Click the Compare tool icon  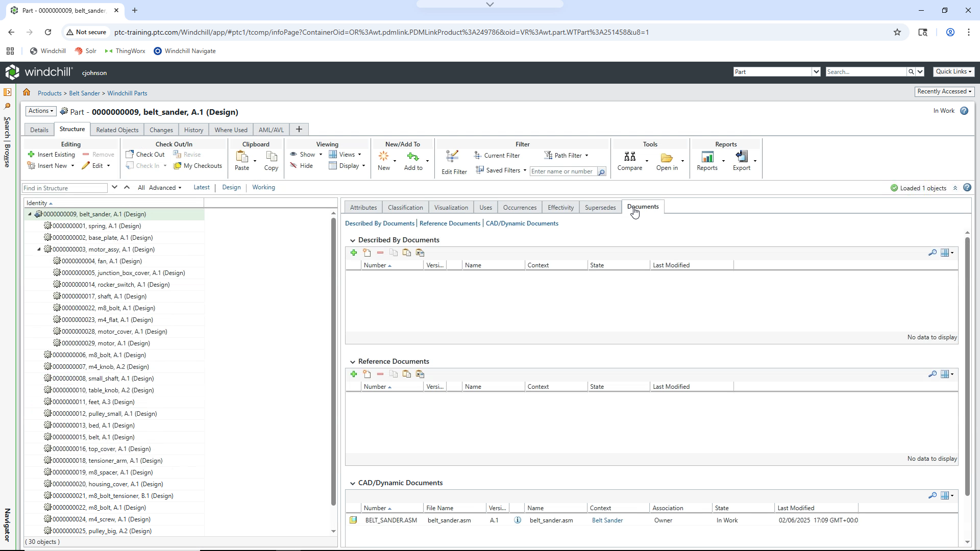(x=630, y=157)
